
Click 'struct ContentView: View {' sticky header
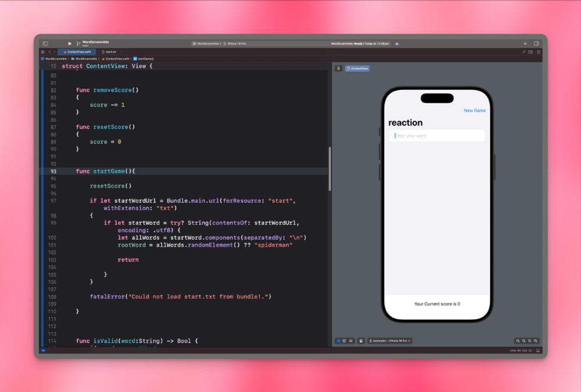coord(107,66)
